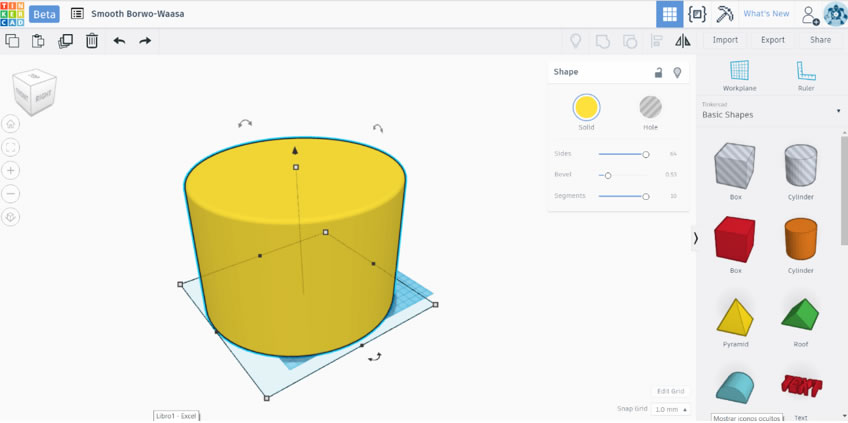Click the Paste icon in toolbar
The width and height of the screenshot is (848, 423).
click(x=38, y=41)
